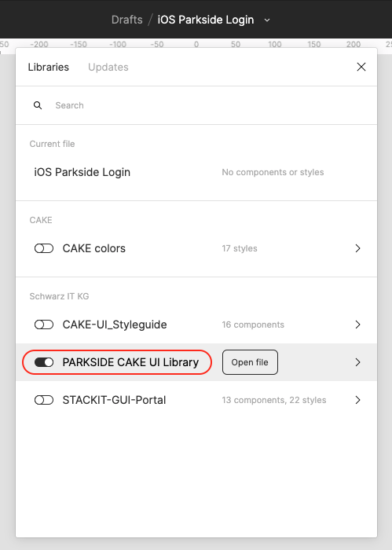
Task: Select the Libraries tab
Action: coord(49,67)
